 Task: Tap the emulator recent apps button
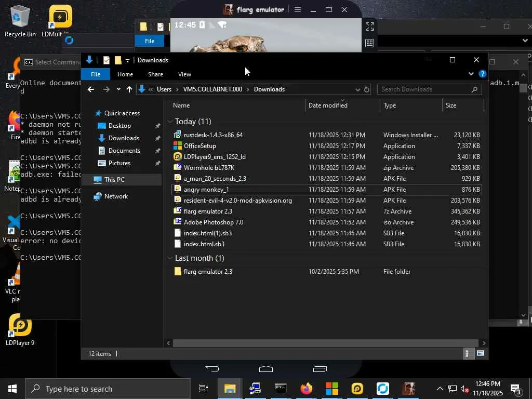click(320, 369)
